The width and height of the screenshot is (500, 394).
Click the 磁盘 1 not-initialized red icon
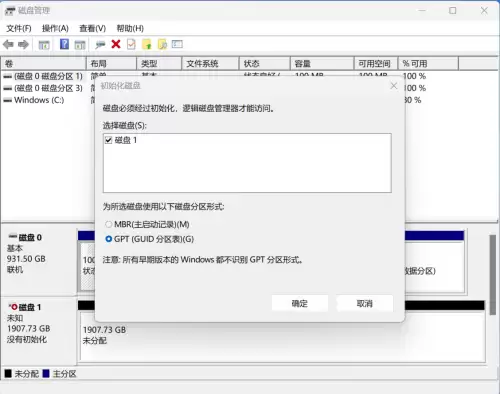14,307
